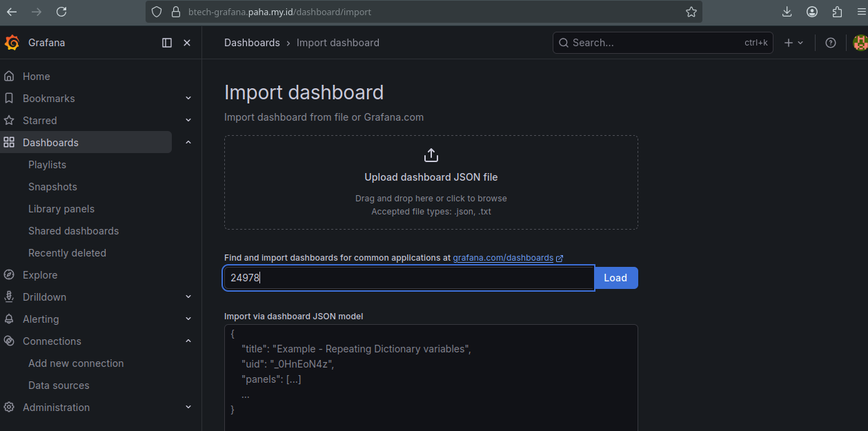Screen dimensions: 868x431
Task: Click the browser forward arrow
Action: tap(36, 12)
